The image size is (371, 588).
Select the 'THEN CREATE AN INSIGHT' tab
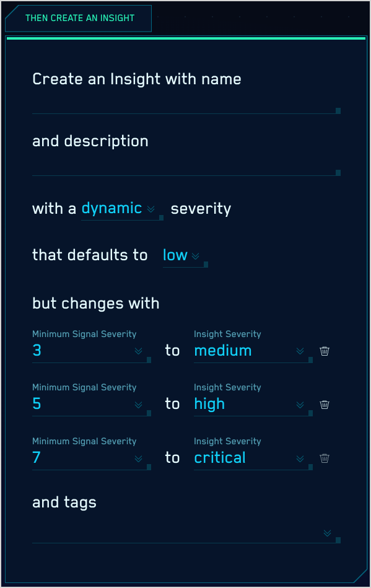pyautogui.click(x=78, y=19)
